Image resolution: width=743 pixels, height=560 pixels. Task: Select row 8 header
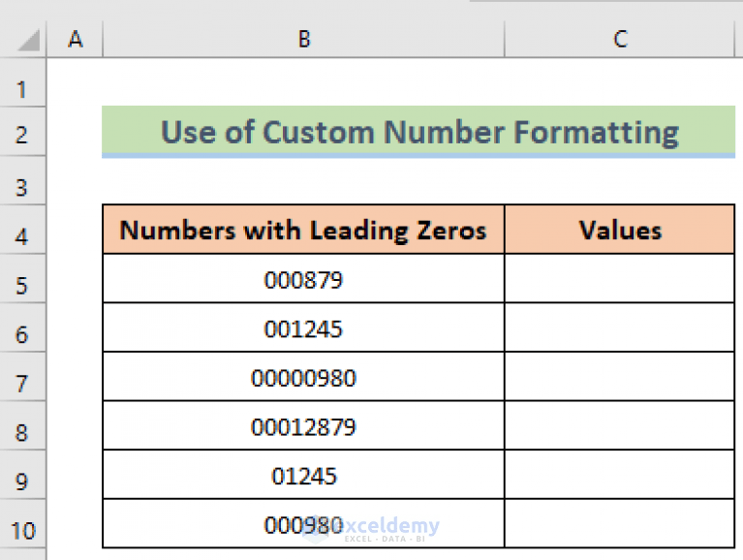22,426
